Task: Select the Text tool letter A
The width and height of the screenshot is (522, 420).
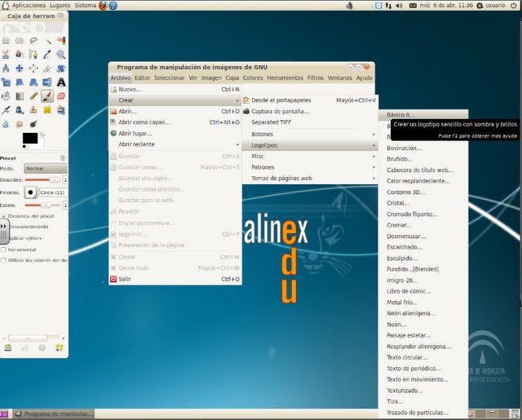Action: click(x=61, y=82)
